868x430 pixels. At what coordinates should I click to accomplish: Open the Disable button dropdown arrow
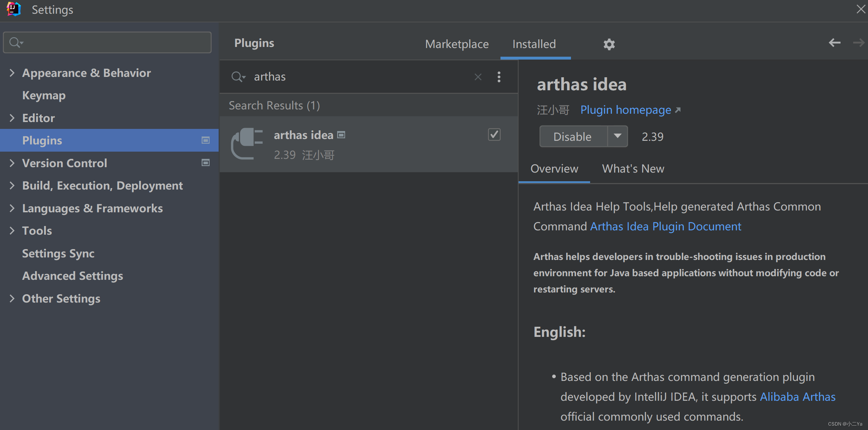tap(618, 136)
